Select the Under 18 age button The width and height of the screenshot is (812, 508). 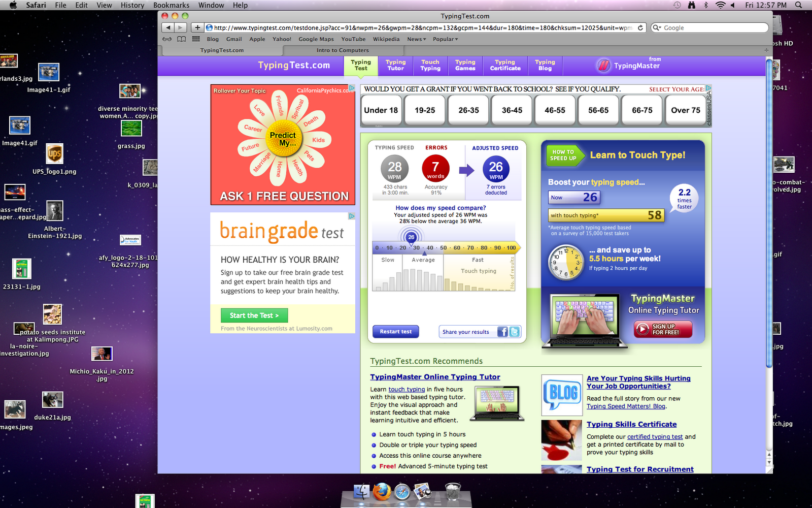pos(381,110)
